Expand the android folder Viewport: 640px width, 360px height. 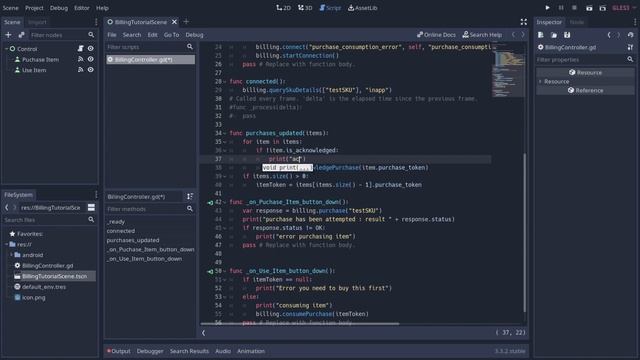point(11,255)
